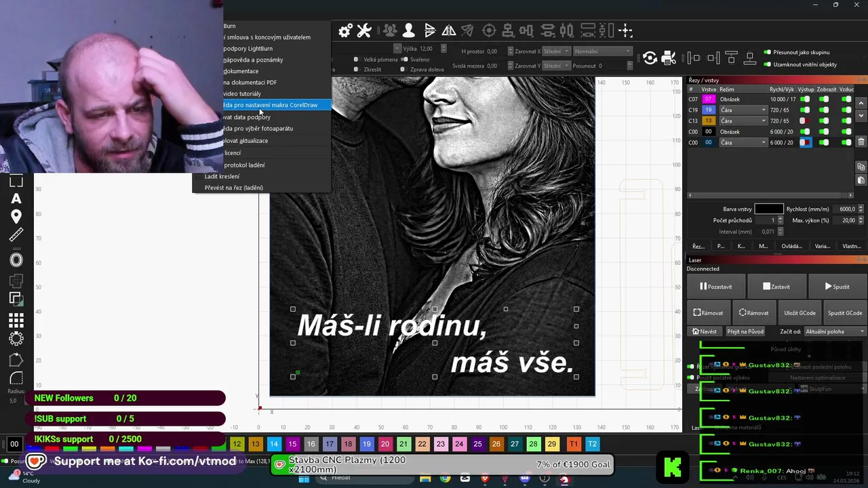Viewport: 868px width, 488px height.
Task: Click the Posunout offset input field
Action: pyautogui.click(x=614, y=66)
